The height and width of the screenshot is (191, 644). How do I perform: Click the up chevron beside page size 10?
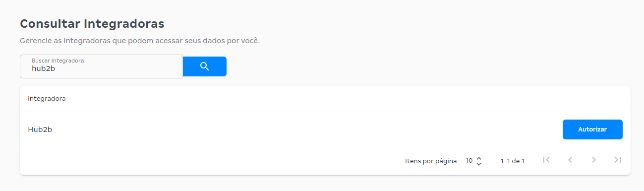click(x=478, y=158)
